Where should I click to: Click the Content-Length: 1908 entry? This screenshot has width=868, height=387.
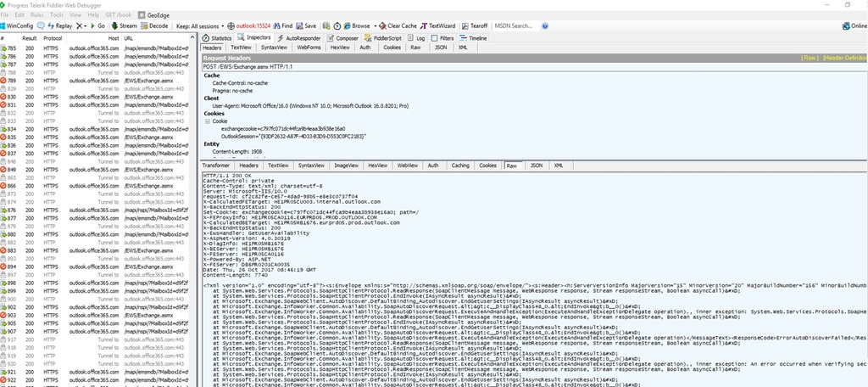pyautogui.click(x=237, y=151)
